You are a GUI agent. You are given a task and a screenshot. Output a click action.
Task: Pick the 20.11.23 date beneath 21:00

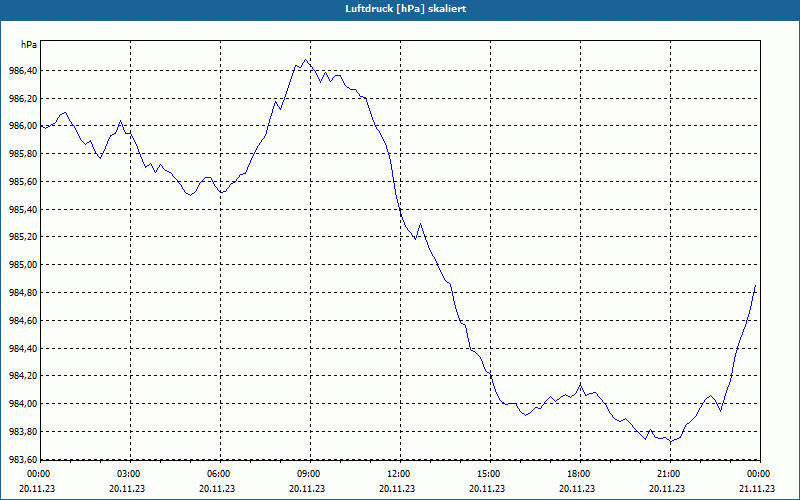667,489
